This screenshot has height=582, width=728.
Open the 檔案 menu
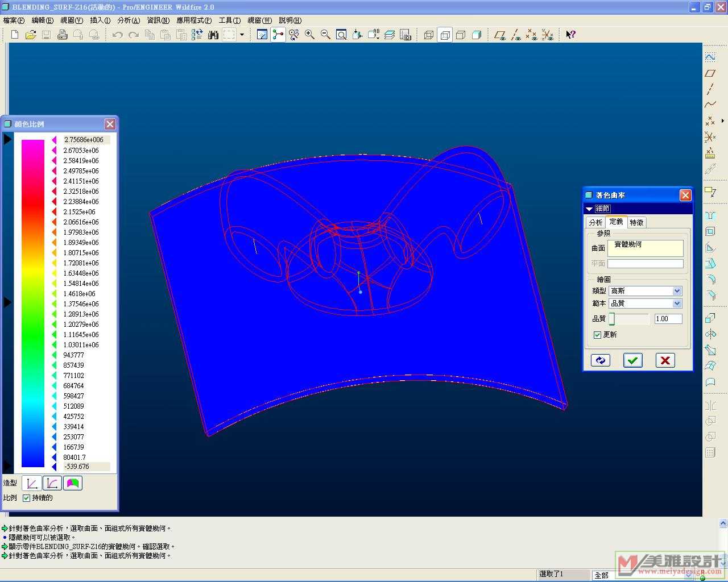point(14,20)
